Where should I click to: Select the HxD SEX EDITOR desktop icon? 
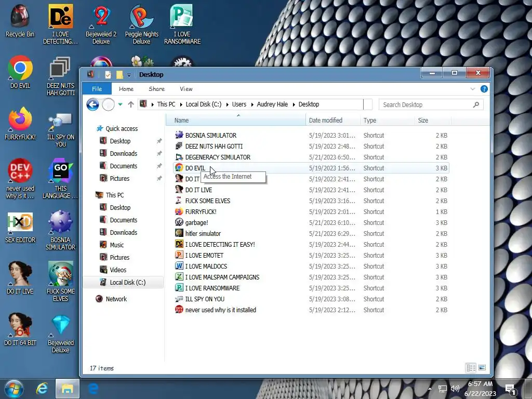pos(20,228)
